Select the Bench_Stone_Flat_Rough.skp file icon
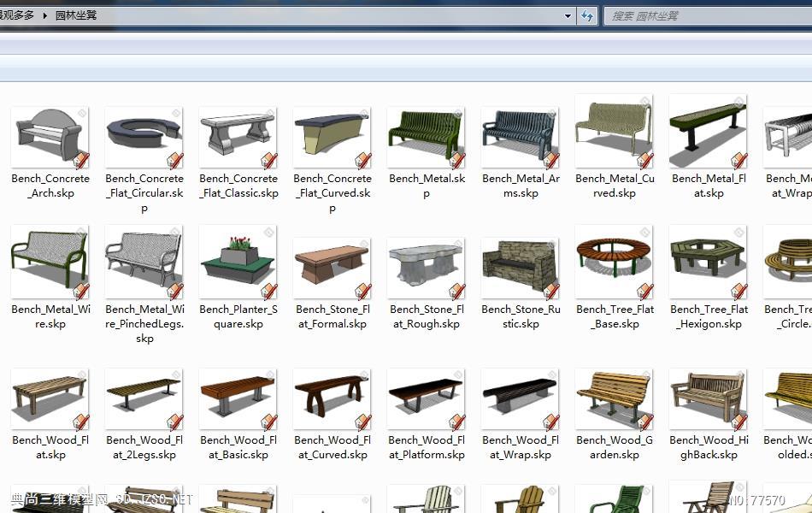Image resolution: width=812 pixels, height=513 pixels. pos(427,268)
